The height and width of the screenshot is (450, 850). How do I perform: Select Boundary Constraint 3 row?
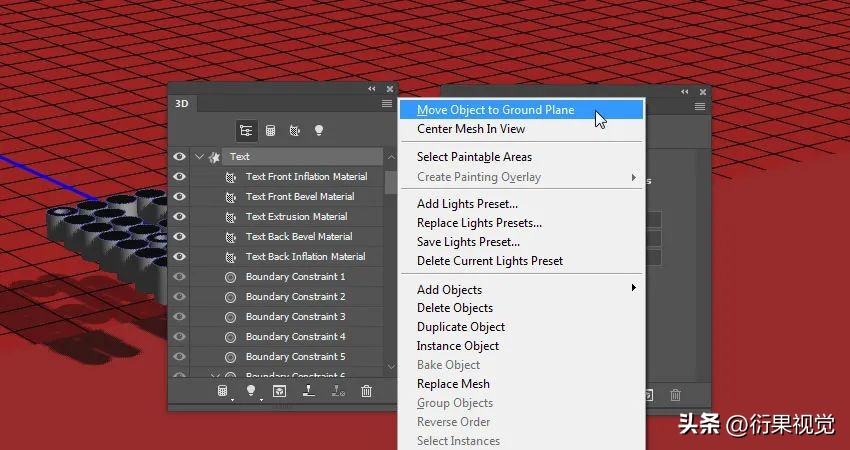click(x=287, y=317)
